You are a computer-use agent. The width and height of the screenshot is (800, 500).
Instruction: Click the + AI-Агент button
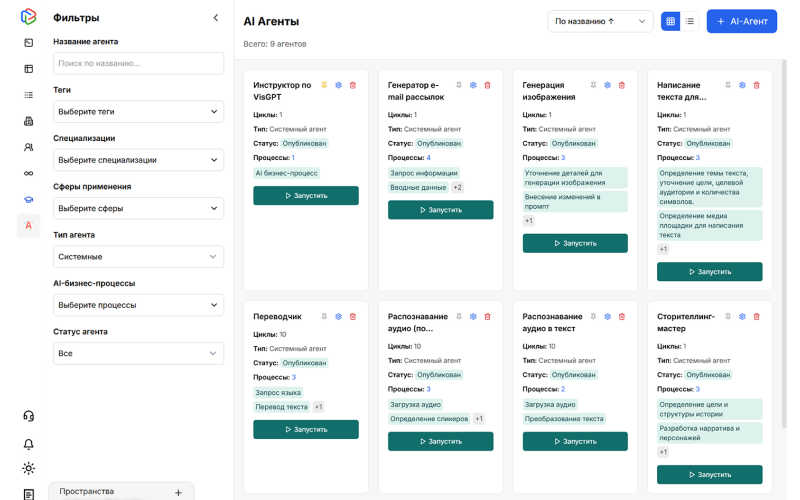point(741,21)
